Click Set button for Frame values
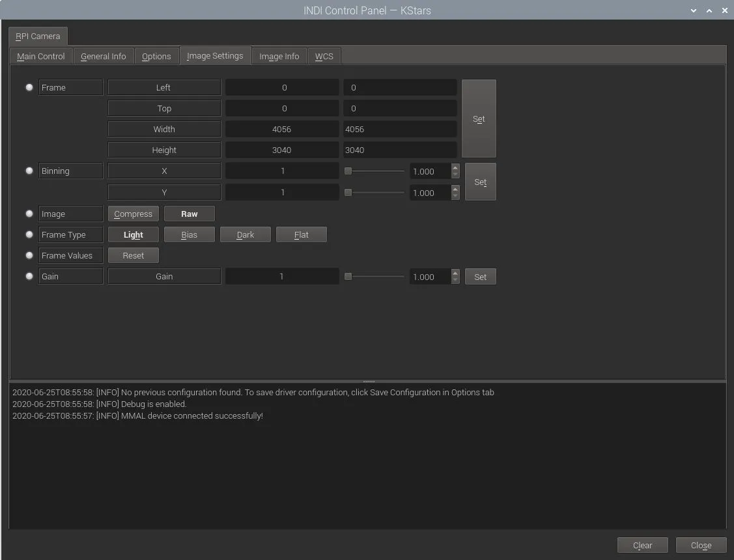Image resolution: width=734 pixels, height=560 pixels. [x=479, y=119]
